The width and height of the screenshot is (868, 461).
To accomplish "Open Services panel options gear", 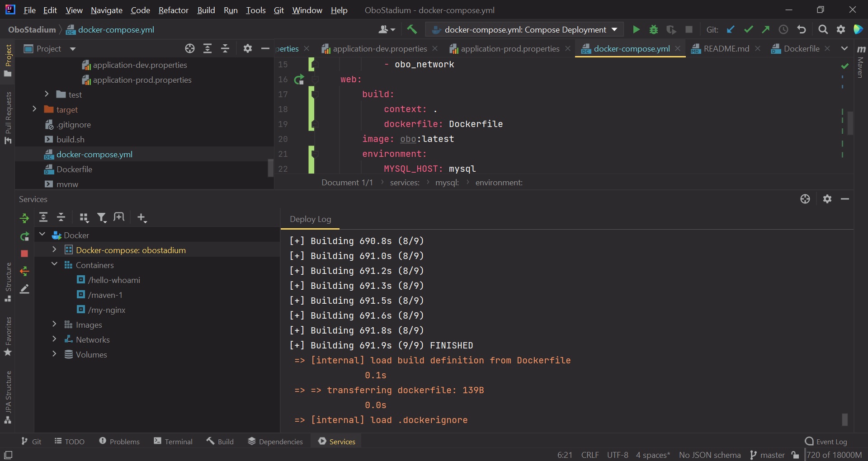I will tap(827, 199).
